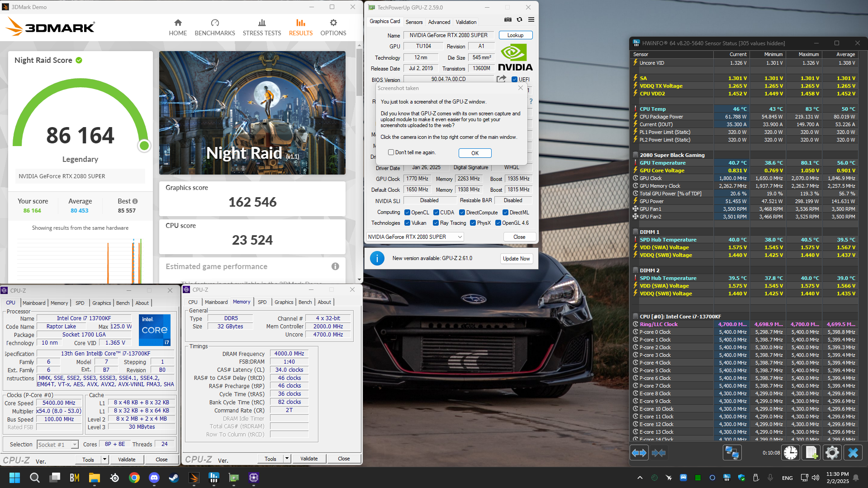Viewport: 868px width, 488px height.
Task: Click info icon for Estimated game performance
Action: [x=335, y=266]
